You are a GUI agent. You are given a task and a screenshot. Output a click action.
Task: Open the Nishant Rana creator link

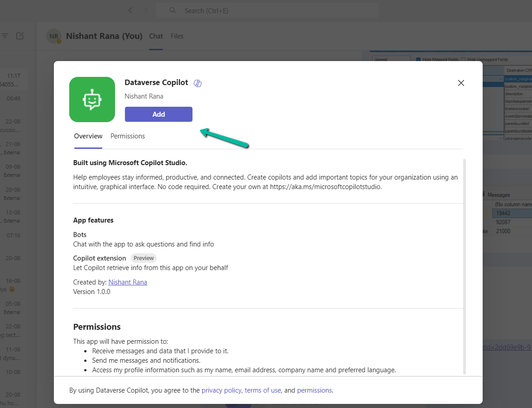coord(127,282)
